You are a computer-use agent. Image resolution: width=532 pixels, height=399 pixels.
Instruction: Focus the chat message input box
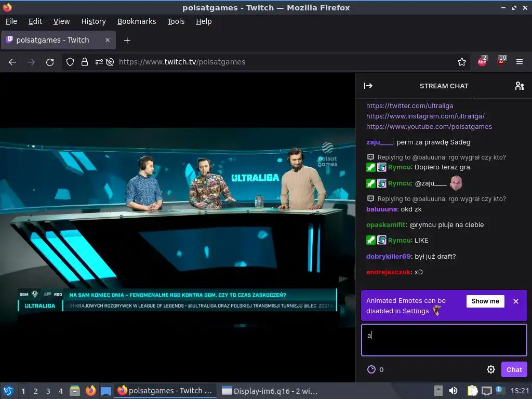444,340
